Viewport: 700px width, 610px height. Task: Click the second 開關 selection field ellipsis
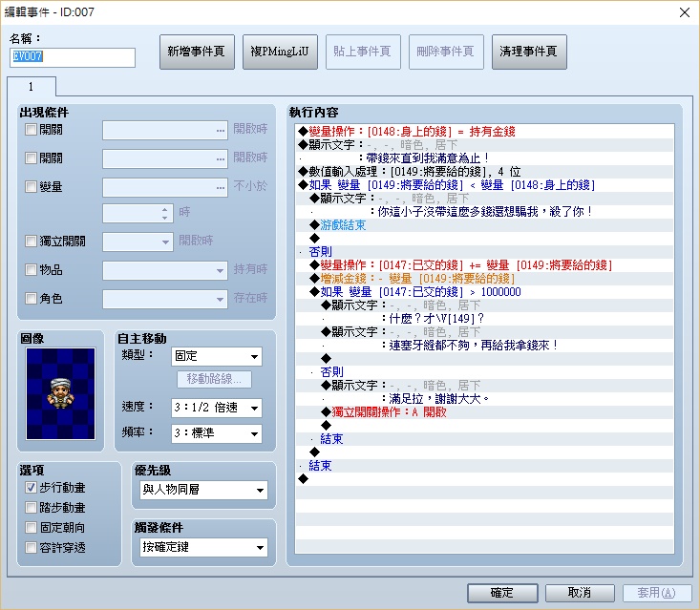221,158
